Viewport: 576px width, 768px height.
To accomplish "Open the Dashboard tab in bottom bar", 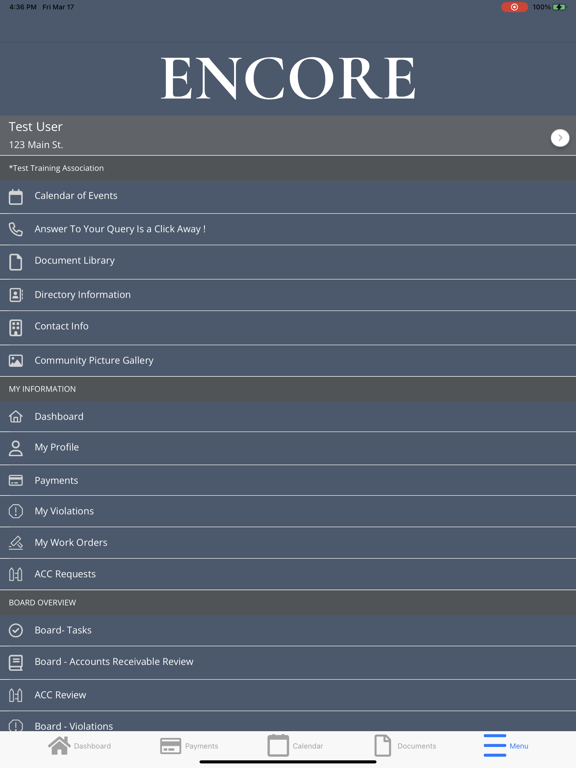I will [x=79, y=746].
